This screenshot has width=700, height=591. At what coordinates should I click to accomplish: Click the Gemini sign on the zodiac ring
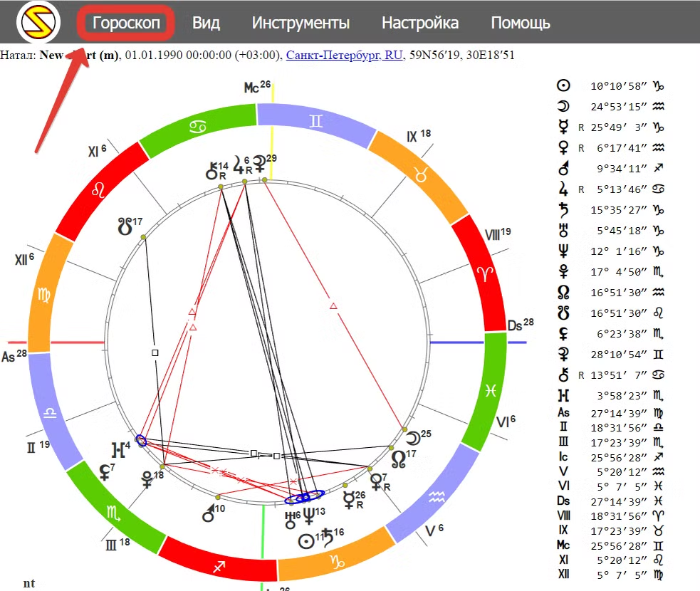pos(315,122)
